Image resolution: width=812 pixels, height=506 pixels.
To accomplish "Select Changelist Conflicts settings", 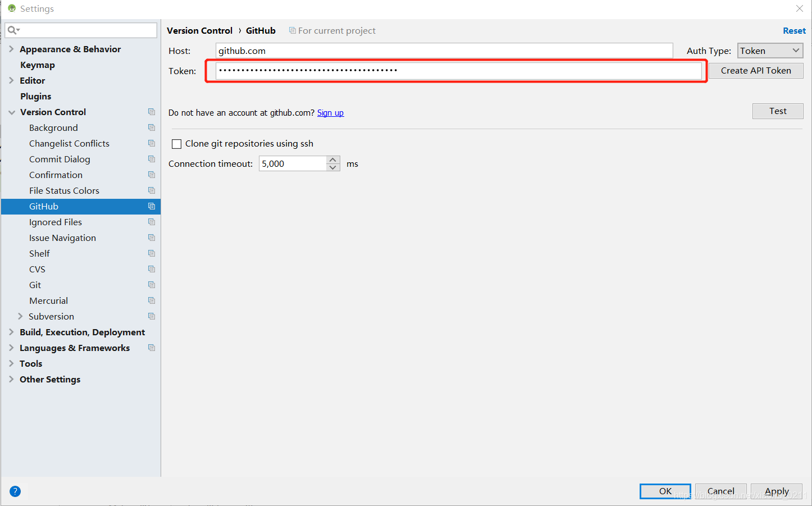I will (69, 143).
